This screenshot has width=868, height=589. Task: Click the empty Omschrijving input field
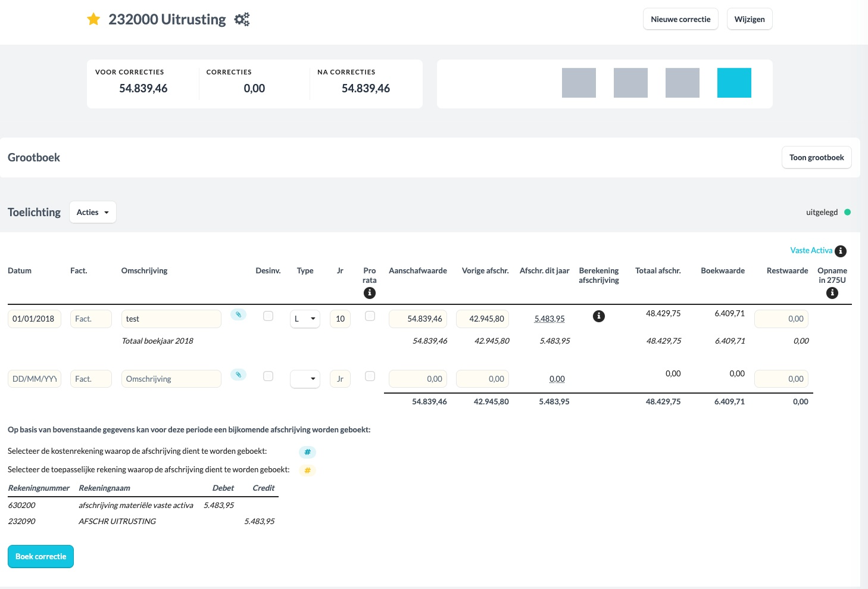[x=171, y=379]
